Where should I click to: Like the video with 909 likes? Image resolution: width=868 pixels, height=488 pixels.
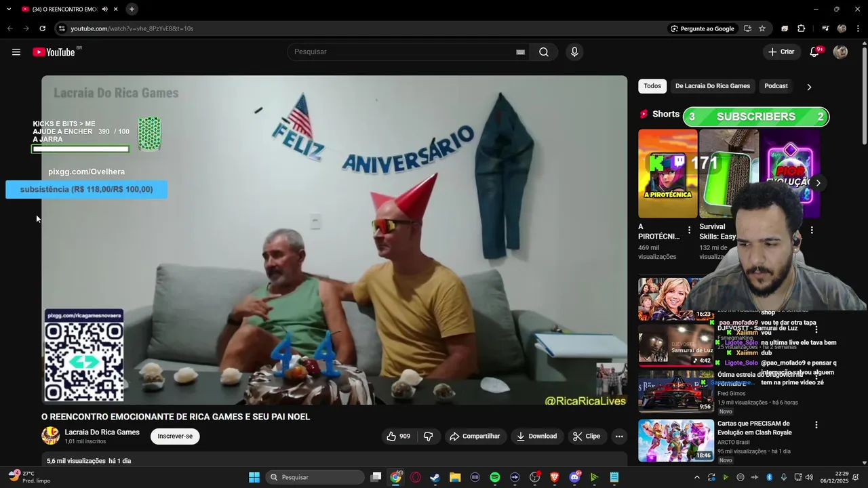[x=399, y=436]
